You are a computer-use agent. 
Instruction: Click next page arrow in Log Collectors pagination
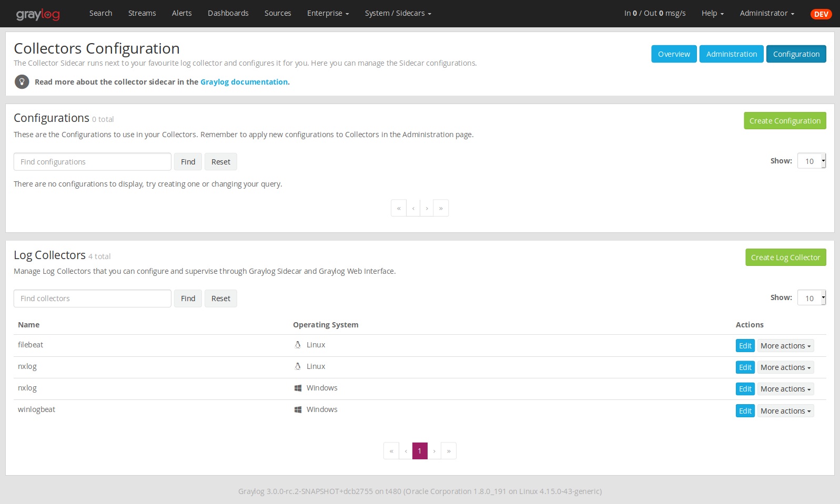(434, 451)
